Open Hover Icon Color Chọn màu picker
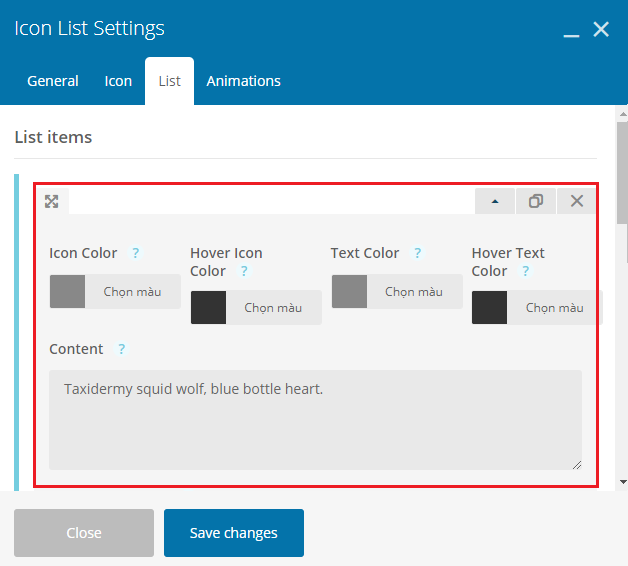This screenshot has height=566, width=628. coord(273,308)
